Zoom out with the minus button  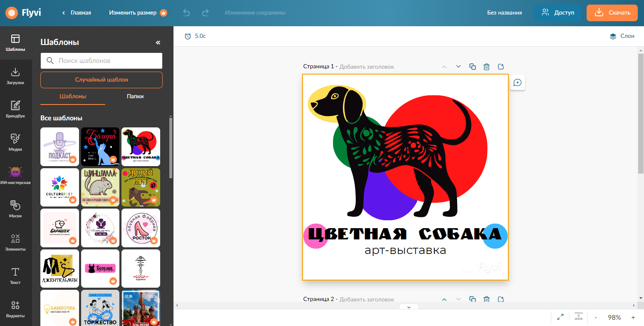click(x=596, y=317)
